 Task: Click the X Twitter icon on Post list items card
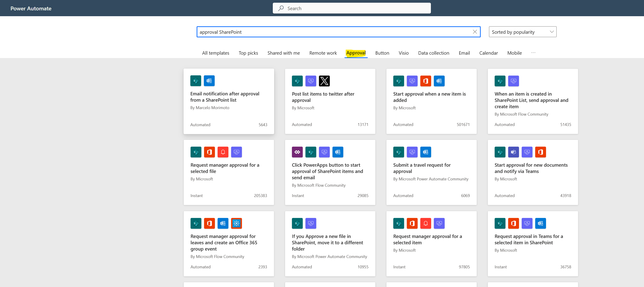pos(324,81)
